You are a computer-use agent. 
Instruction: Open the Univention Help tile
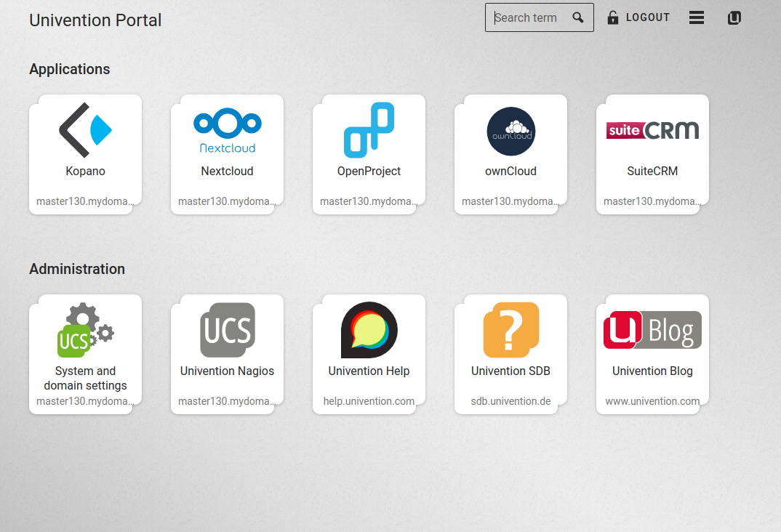pyautogui.click(x=369, y=342)
